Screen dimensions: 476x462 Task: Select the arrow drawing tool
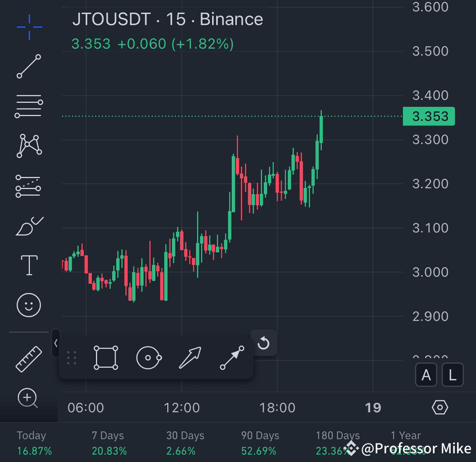coord(191,357)
